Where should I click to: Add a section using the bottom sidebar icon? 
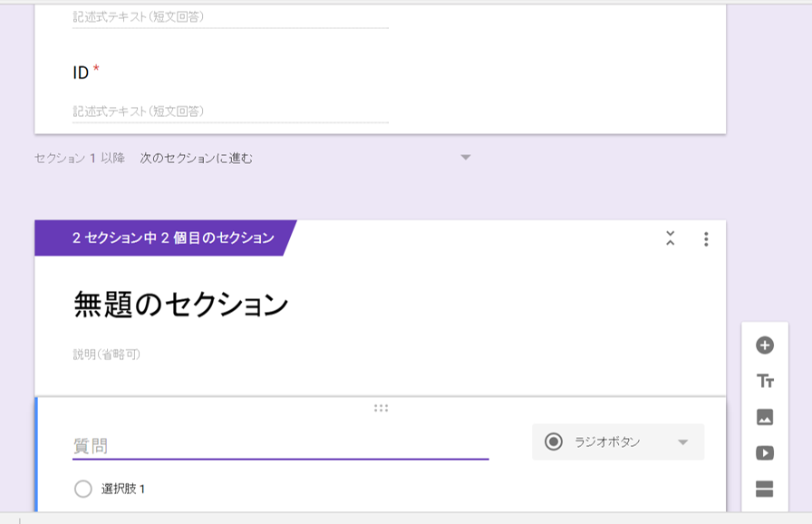click(x=765, y=489)
